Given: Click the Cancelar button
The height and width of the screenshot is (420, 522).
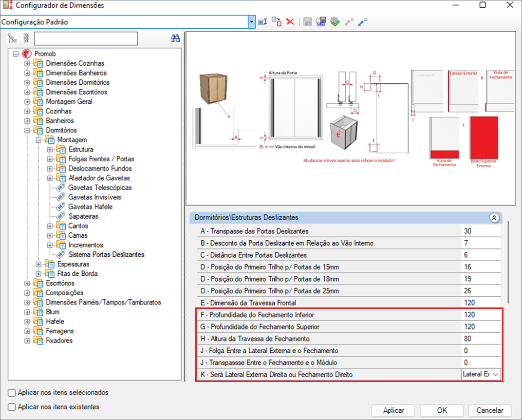Looking at the screenshot, I should click(490, 410).
